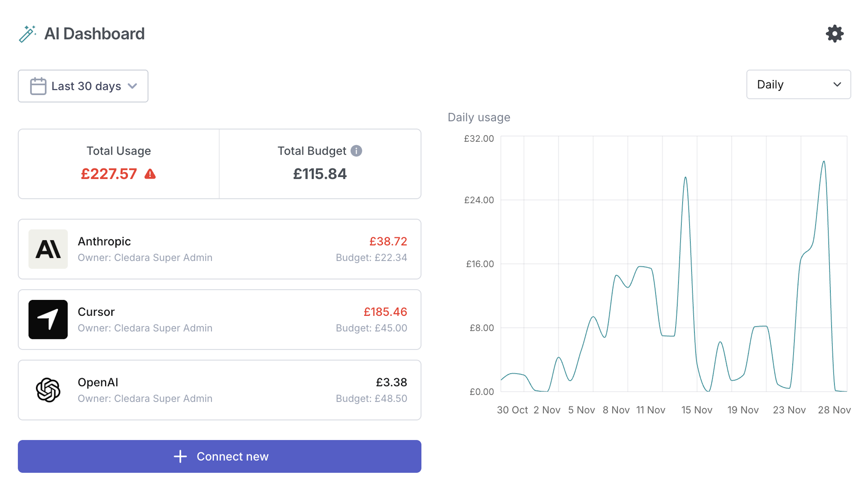This screenshot has height=490, width=868.
Task: Click the 15 Nov peak on usage chart
Action: click(685, 178)
